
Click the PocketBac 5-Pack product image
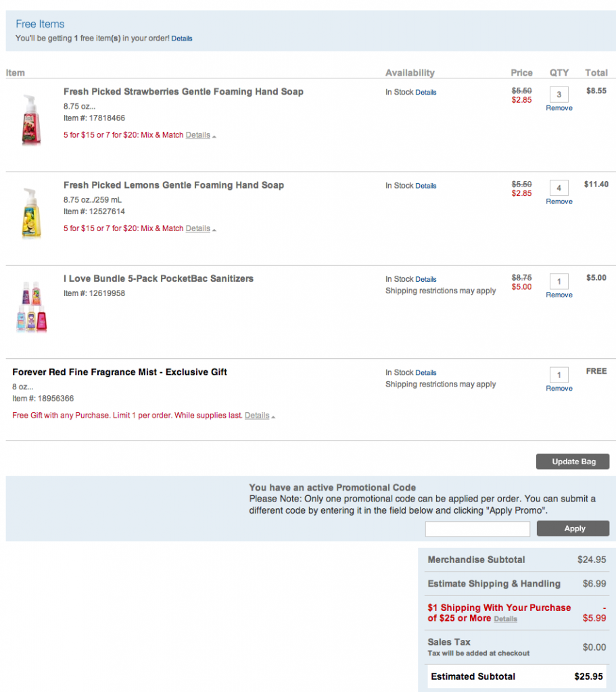(x=30, y=304)
